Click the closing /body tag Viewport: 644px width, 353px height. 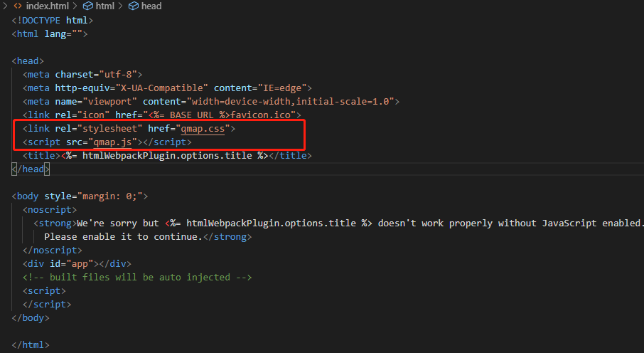[x=31, y=318]
